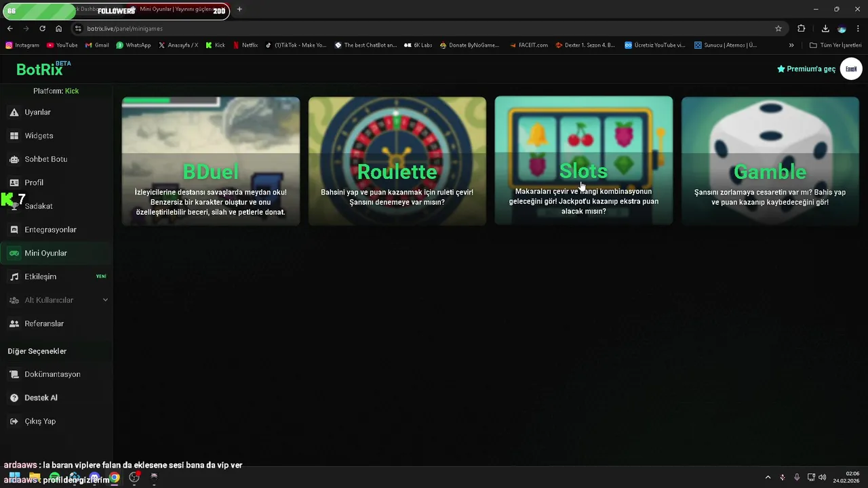Screen dimensions: 868x488
Task: Open the Dokümantasyon icon in sidebar
Action: [x=14, y=374]
